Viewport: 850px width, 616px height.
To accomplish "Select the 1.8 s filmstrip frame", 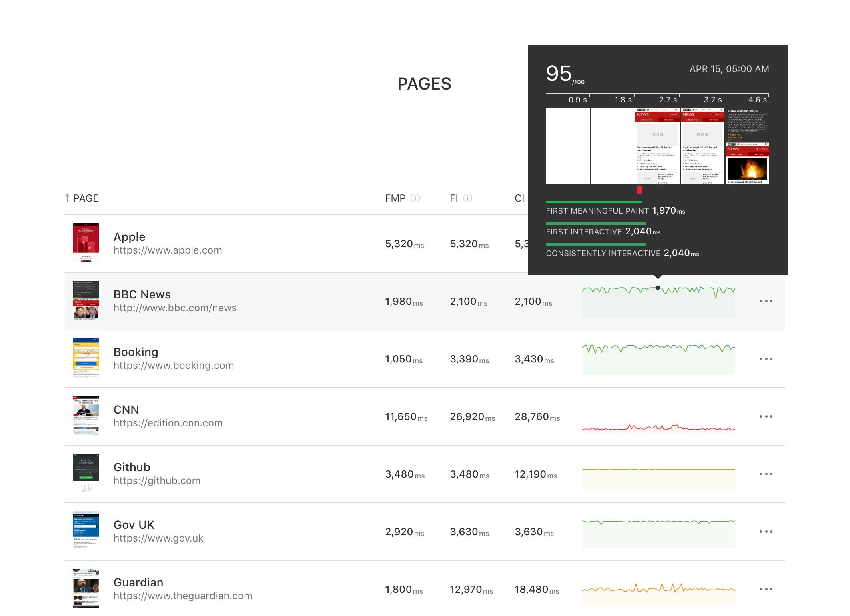I will click(x=613, y=146).
